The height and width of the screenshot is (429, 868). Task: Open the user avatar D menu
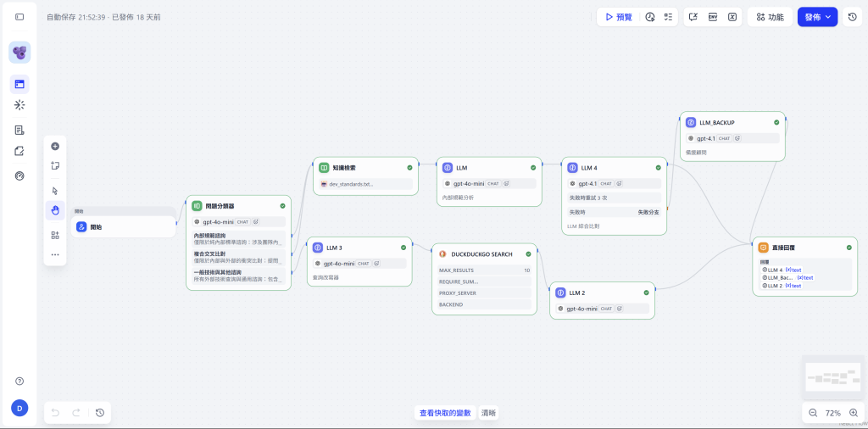point(19,409)
